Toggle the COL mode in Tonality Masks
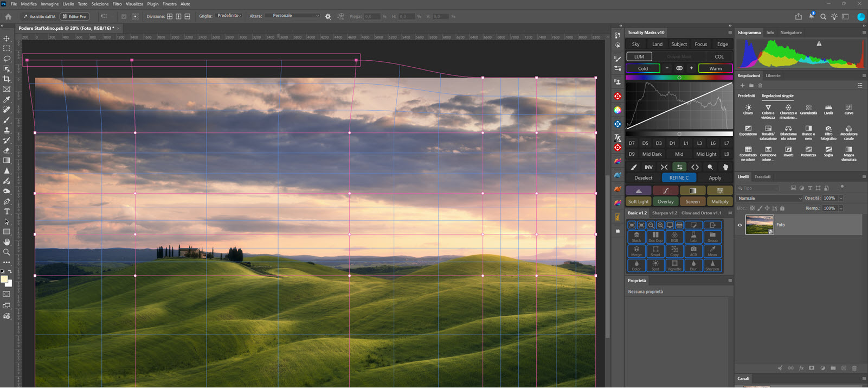Screen dimensions: 868x388 click(719, 56)
